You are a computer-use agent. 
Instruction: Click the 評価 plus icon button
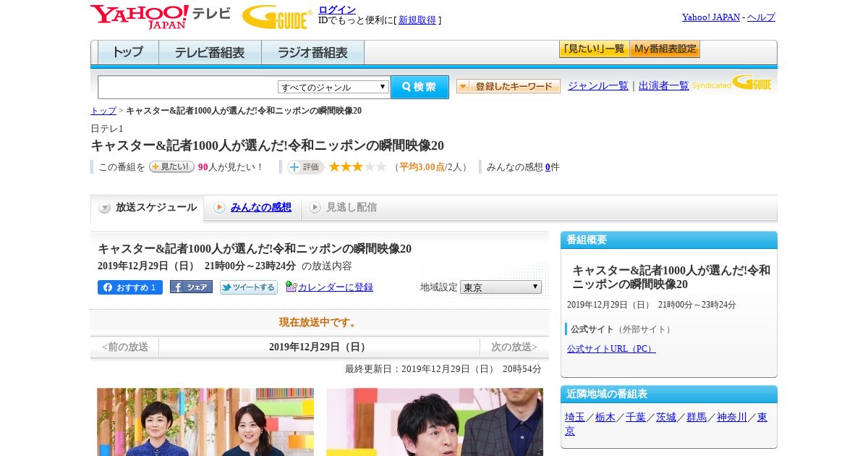tap(305, 167)
